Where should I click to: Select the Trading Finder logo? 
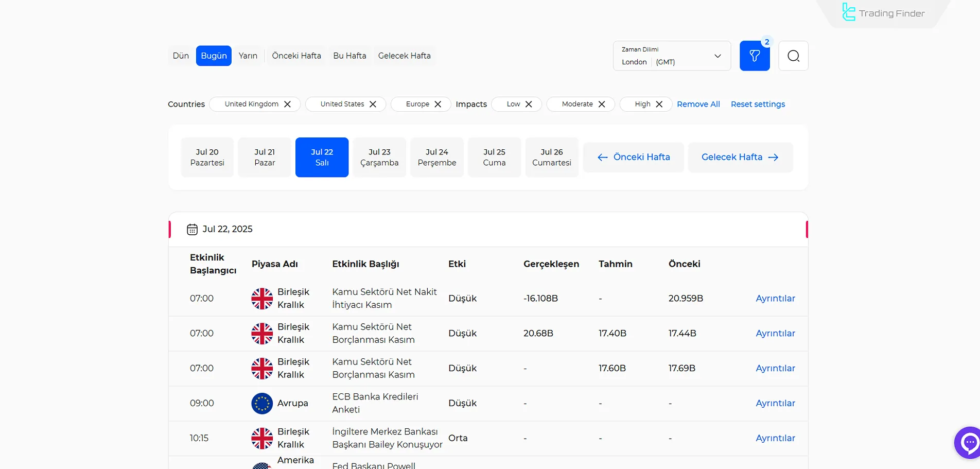point(882,12)
